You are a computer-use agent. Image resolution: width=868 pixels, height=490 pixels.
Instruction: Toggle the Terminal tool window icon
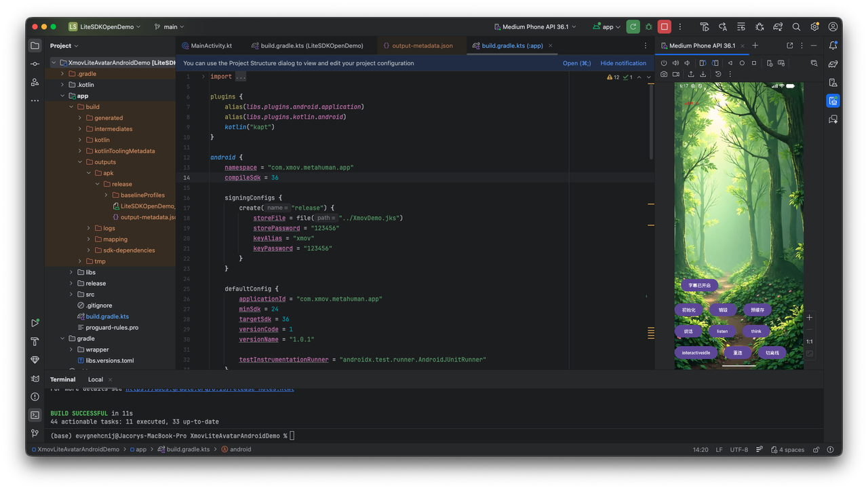(x=35, y=415)
